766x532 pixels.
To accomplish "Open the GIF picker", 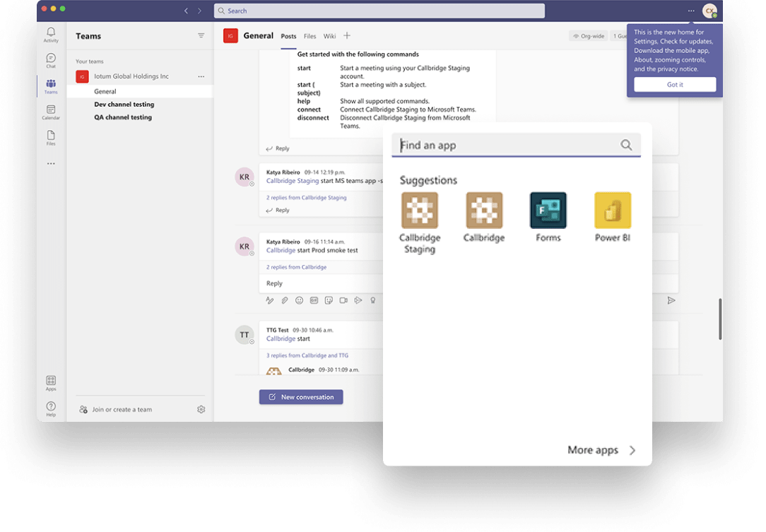I will tap(313, 300).
